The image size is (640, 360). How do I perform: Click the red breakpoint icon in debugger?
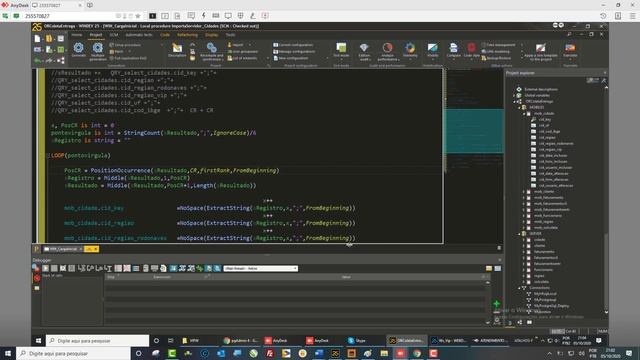(x=37, y=278)
